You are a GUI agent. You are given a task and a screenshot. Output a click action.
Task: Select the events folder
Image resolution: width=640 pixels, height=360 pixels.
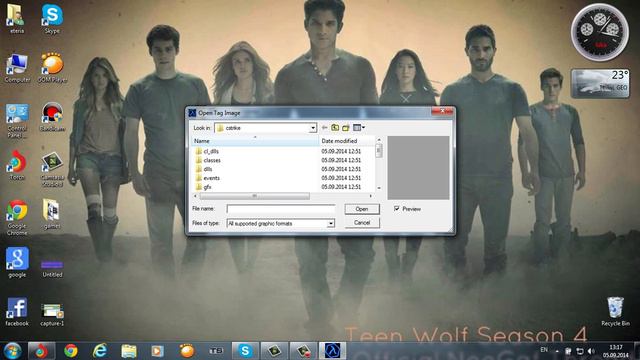click(211, 178)
